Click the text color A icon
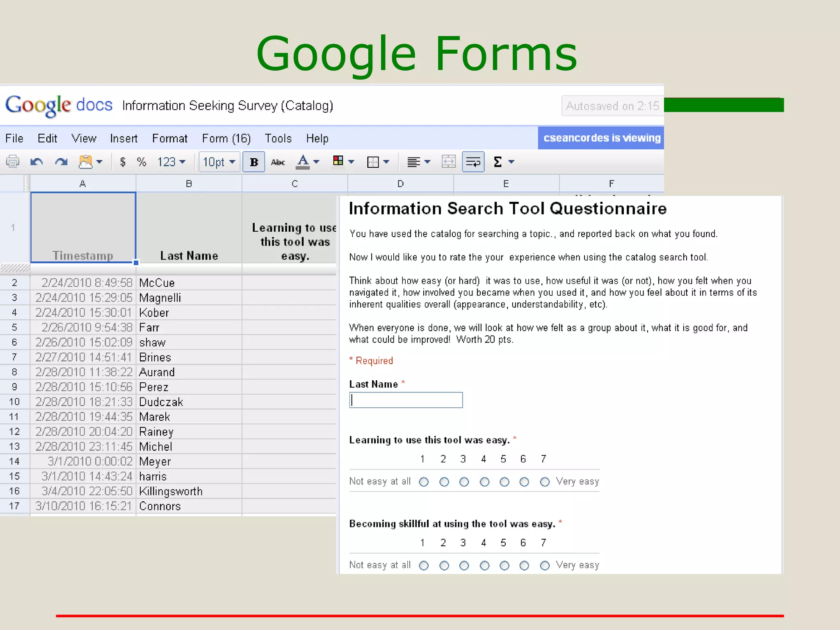The width and height of the screenshot is (840, 630). [303, 162]
